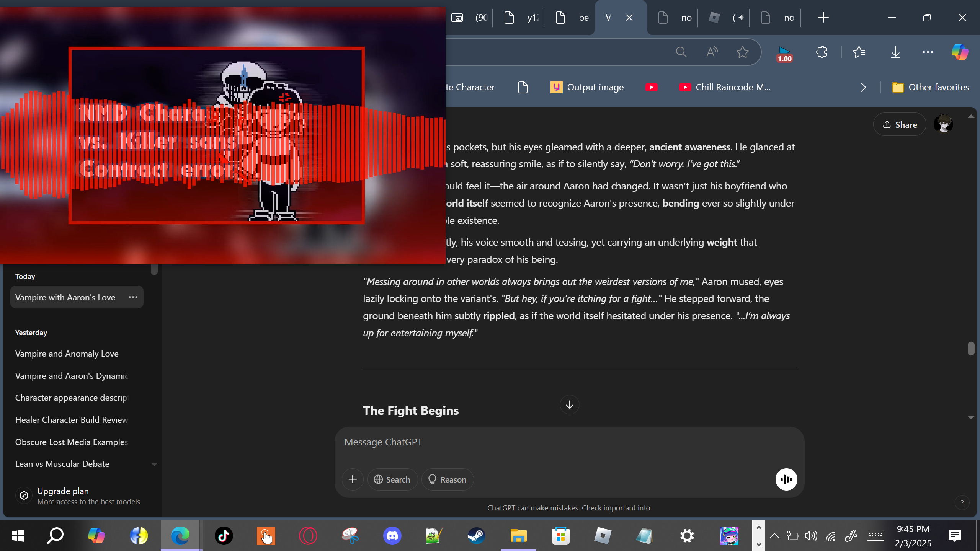Open the Chill Raincode M... bookmark
The image size is (980, 551).
pos(725,87)
